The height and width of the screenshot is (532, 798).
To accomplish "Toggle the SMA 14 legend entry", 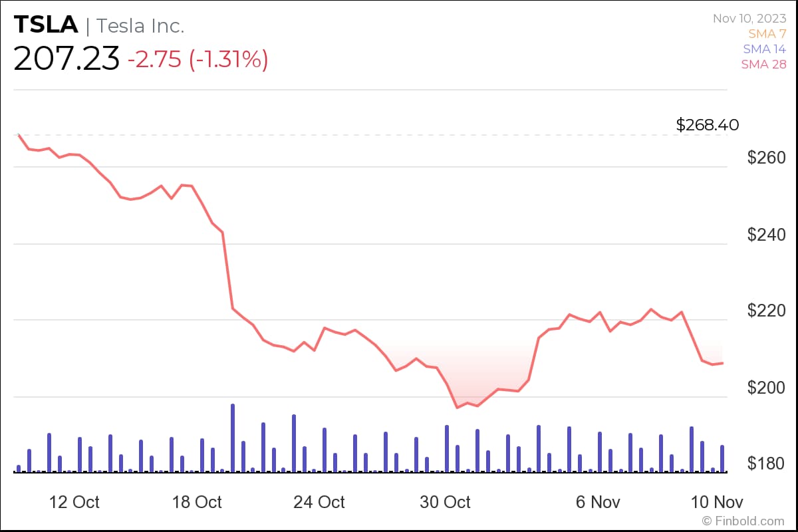I will click(x=765, y=49).
